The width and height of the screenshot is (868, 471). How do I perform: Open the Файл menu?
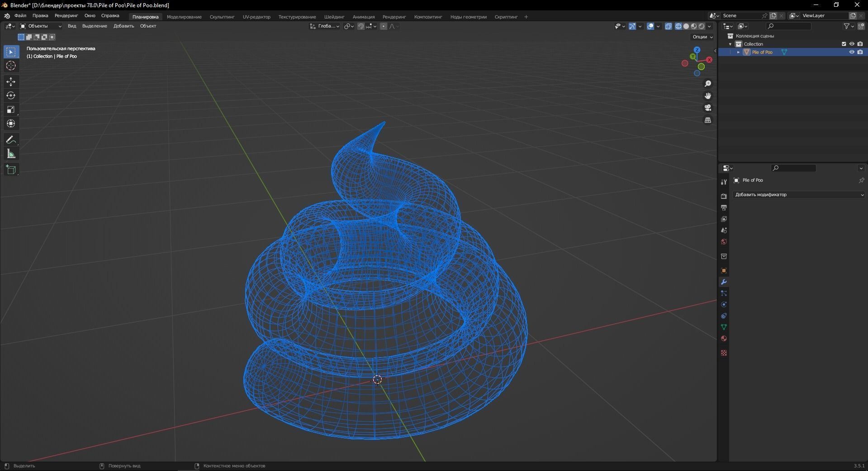(x=20, y=15)
